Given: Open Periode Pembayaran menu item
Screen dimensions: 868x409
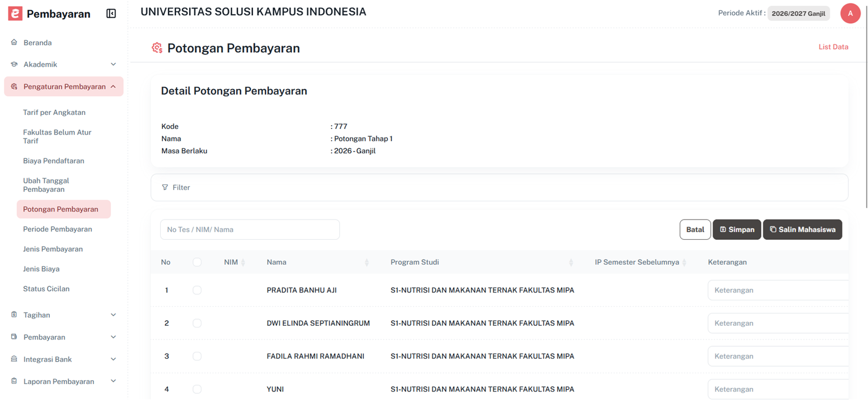Looking at the screenshot, I should click(x=58, y=229).
